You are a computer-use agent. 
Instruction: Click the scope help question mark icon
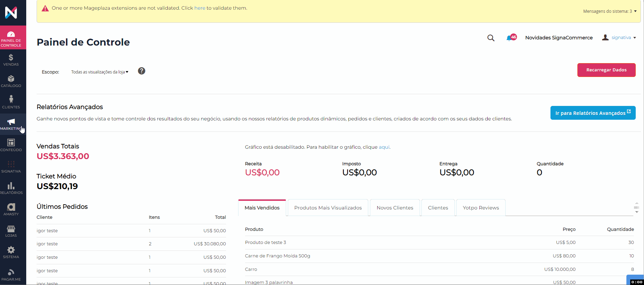tap(142, 71)
